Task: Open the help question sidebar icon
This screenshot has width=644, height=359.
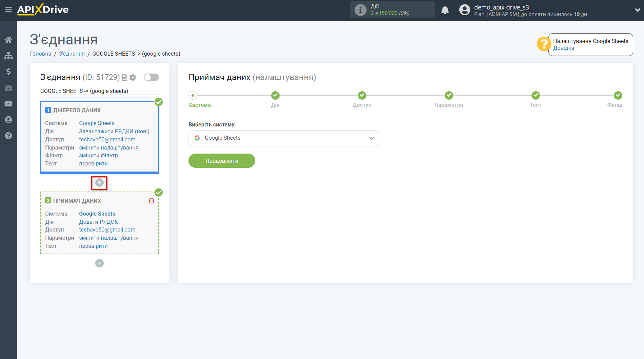Action: (8, 136)
